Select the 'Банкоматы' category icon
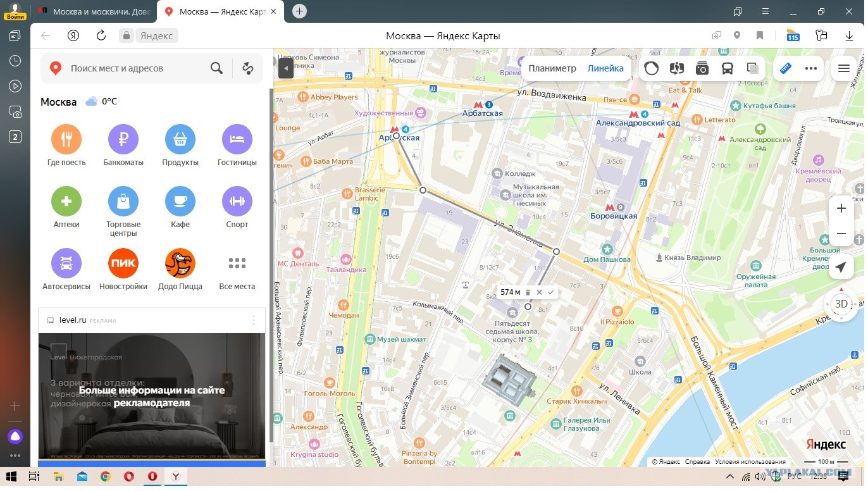868x491 pixels. (x=123, y=140)
